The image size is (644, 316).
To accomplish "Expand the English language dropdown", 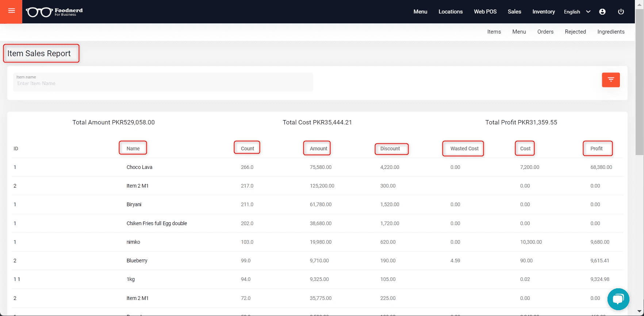I will [577, 12].
